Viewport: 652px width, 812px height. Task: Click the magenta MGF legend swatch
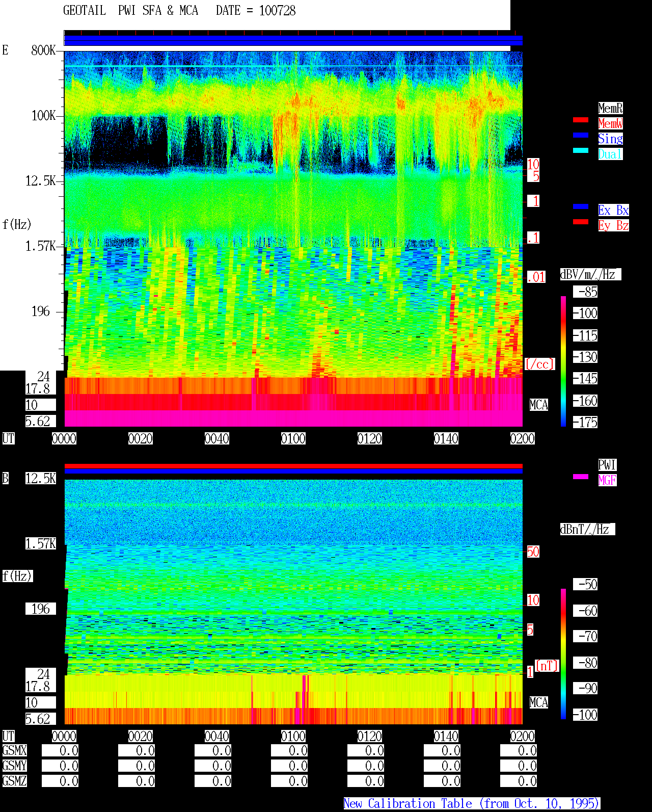(581, 477)
